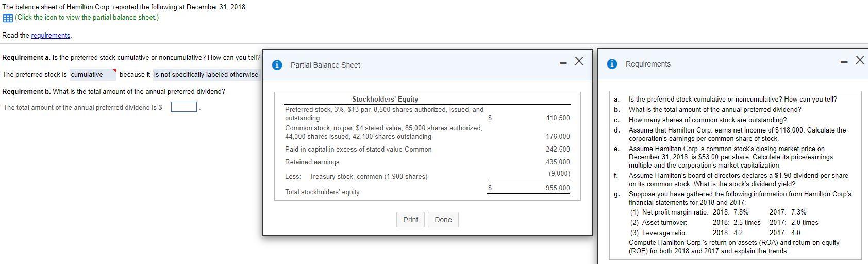Screen dimensions: 868x264
Task: Select the 176,000 common stock amount
Action: (x=558, y=137)
